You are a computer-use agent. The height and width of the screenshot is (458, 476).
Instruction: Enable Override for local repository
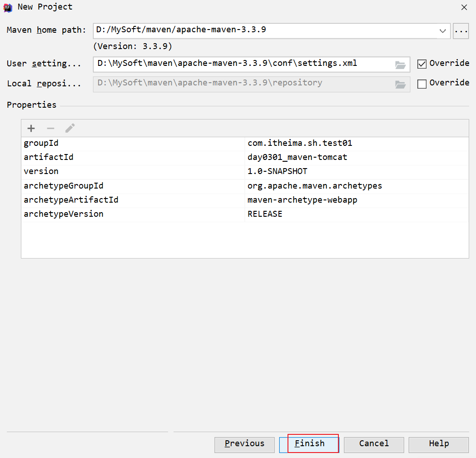coord(422,84)
